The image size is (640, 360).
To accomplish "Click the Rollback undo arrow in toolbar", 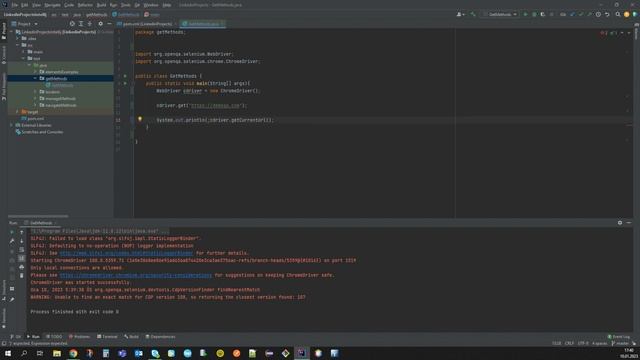I will (x=607, y=14).
